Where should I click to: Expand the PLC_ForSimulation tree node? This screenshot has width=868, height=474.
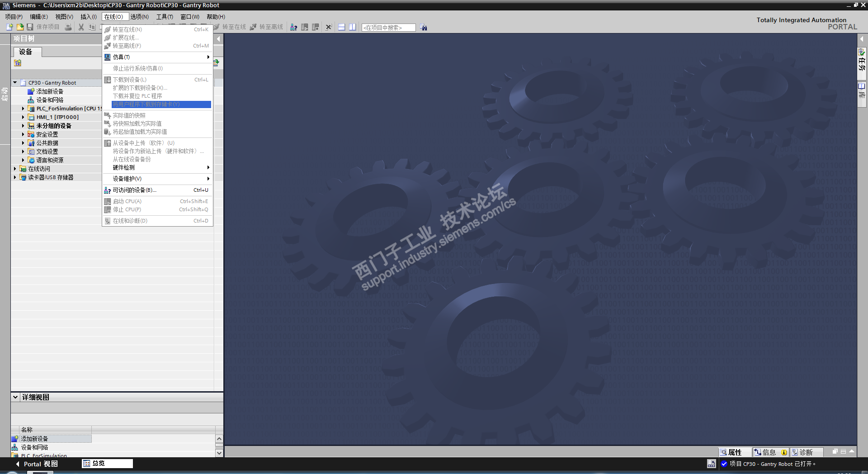pyautogui.click(x=23, y=109)
